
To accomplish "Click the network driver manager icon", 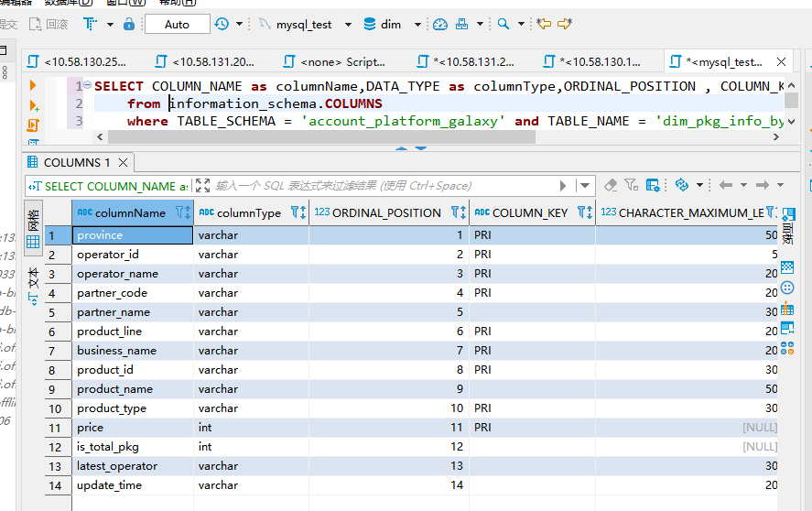I will click(x=461, y=24).
